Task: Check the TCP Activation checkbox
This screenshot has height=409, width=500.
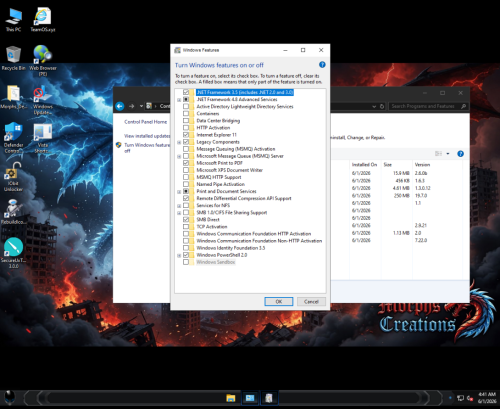Action: [186, 226]
